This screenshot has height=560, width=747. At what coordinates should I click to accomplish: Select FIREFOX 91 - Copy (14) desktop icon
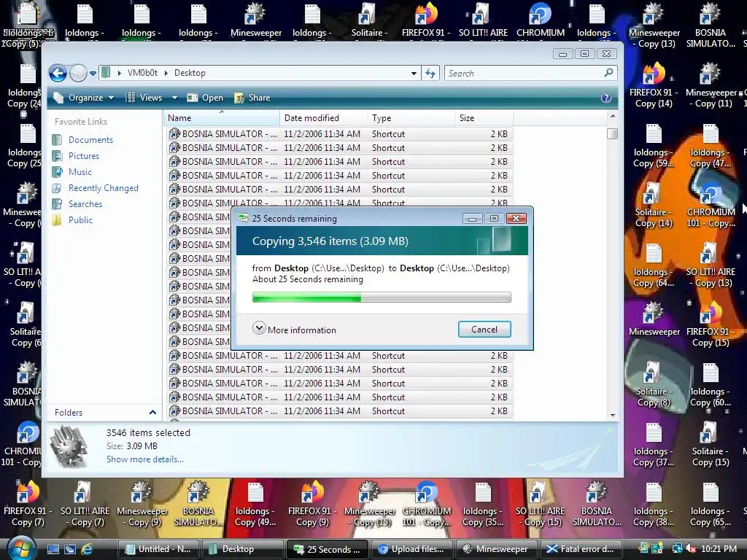click(654, 86)
